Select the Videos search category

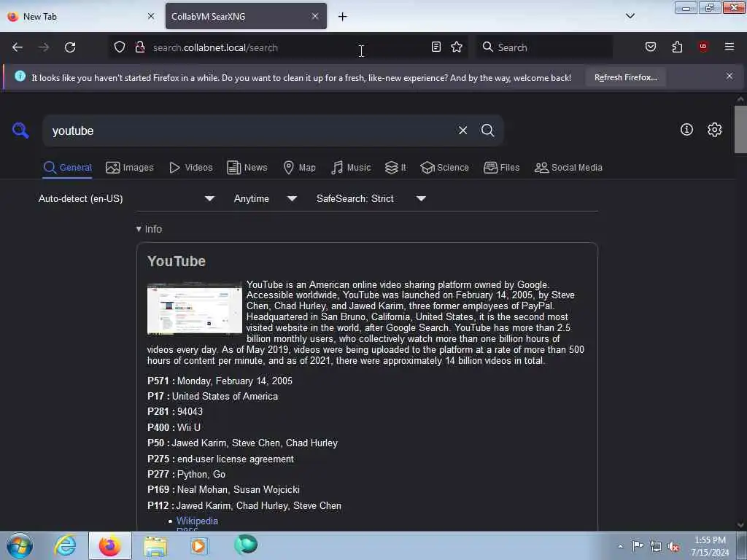click(x=190, y=168)
